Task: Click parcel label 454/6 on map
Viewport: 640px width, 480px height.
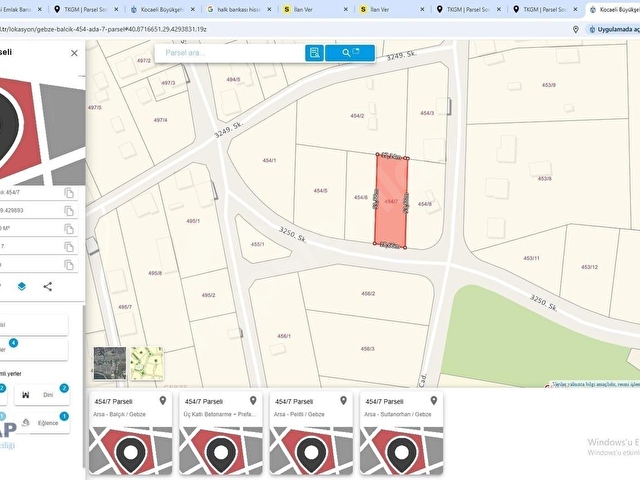Action: point(361,198)
